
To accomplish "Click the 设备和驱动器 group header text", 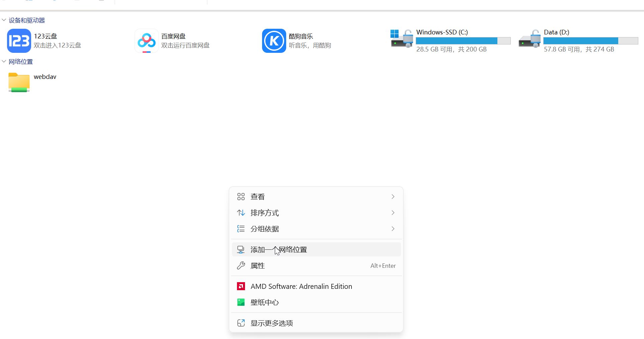I will [27, 20].
